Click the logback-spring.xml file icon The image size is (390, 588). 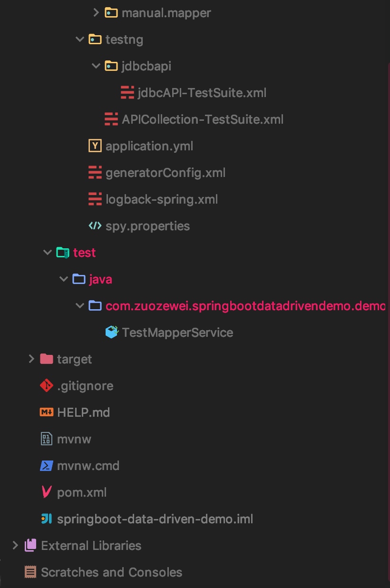(x=95, y=199)
